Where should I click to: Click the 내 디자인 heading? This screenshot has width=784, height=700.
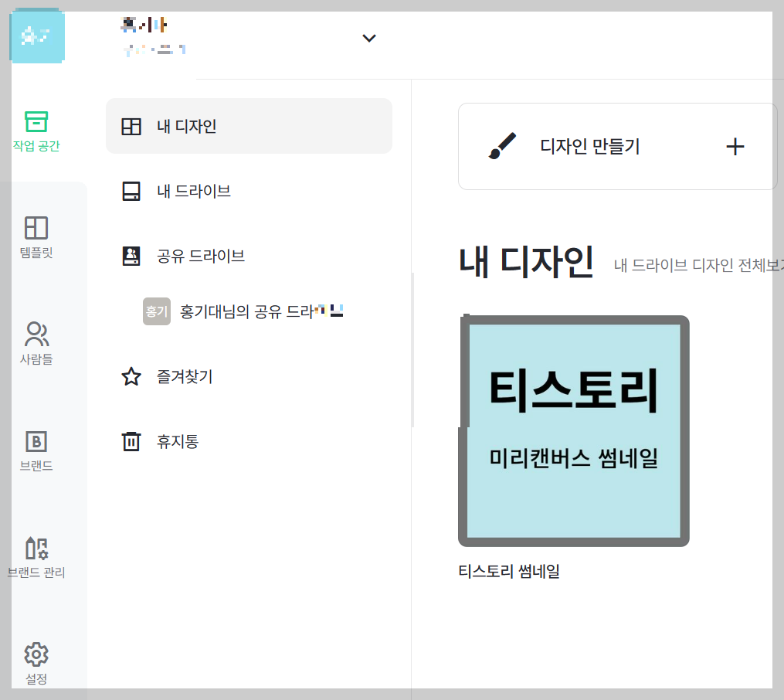526,261
